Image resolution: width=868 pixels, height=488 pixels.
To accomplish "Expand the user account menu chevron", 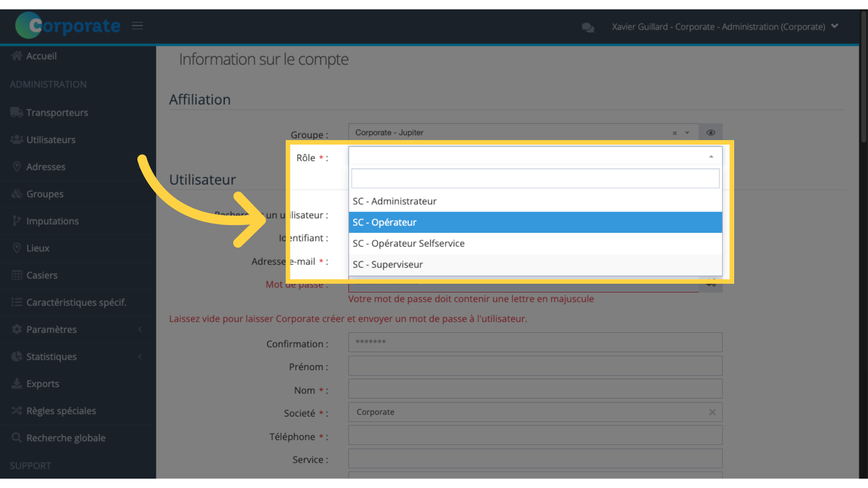I will coord(835,26).
